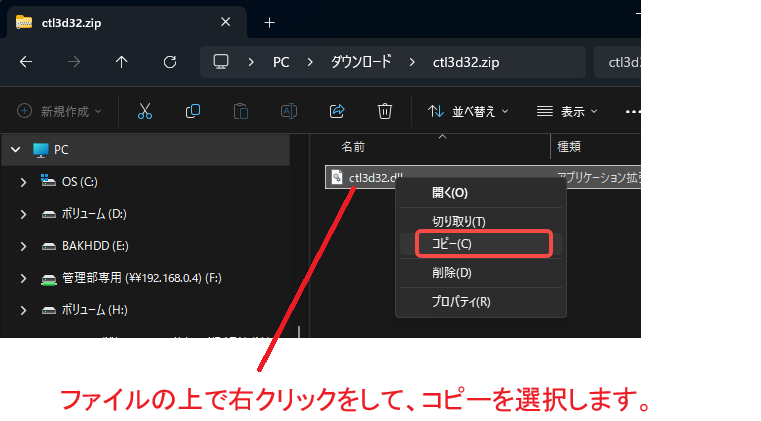Choose プロパティ(R) from context menu

click(x=480, y=302)
